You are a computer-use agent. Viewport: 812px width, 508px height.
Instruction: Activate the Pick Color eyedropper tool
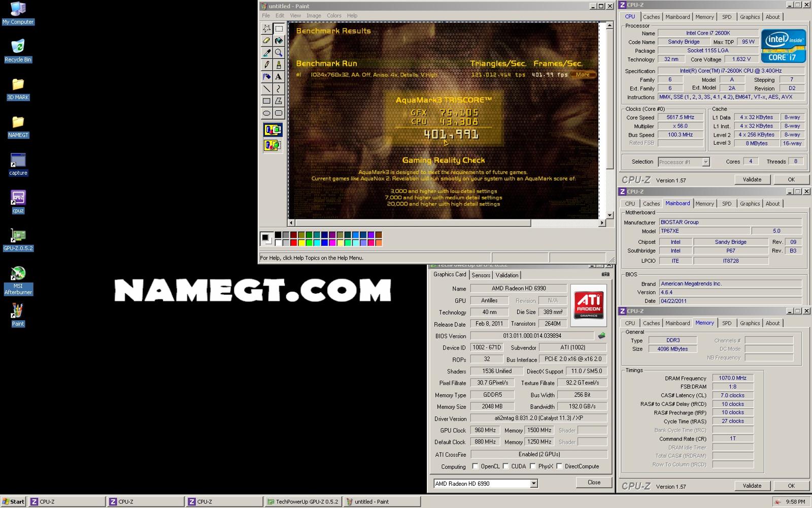point(266,53)
